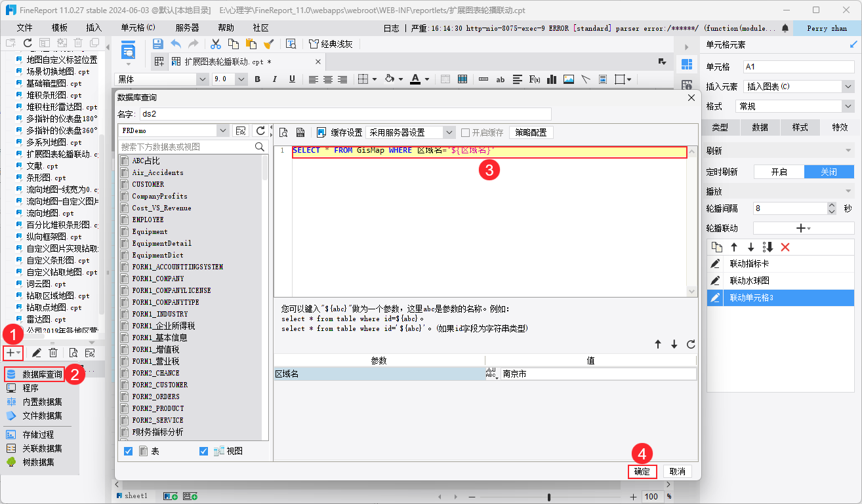Click the dataset name field containing ds2
This screenshot has width=862, height=504.
[346, 114]
